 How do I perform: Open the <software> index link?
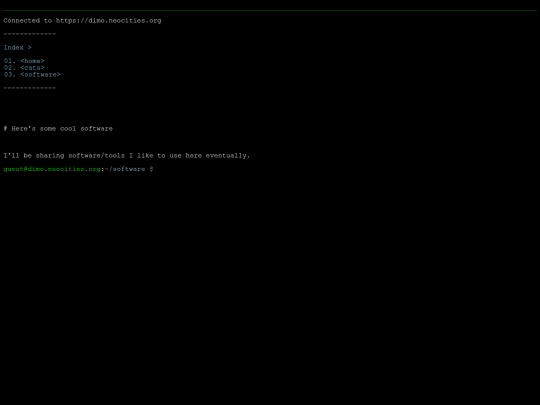(x=40, y=74)
